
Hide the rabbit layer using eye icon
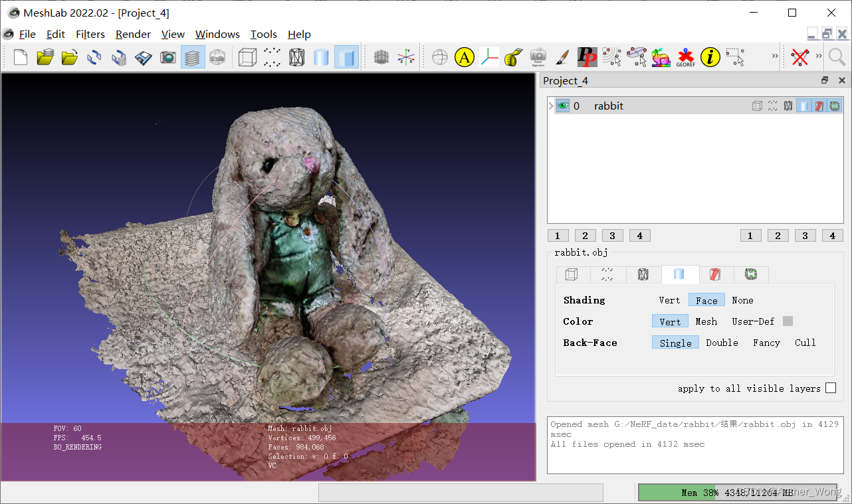tap(563, 106)
